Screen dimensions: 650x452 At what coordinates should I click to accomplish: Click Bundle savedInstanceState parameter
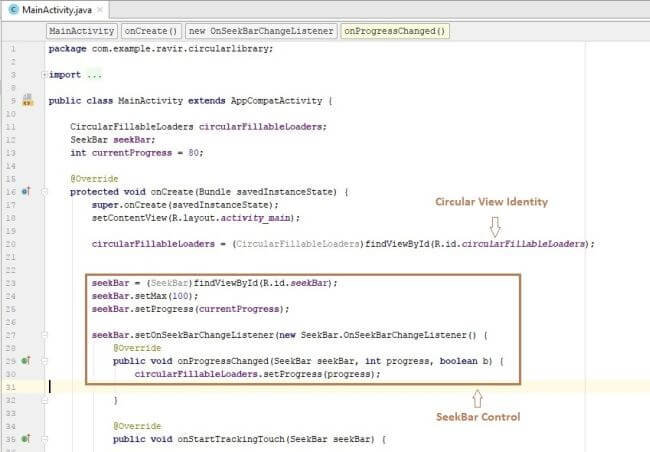266,192
